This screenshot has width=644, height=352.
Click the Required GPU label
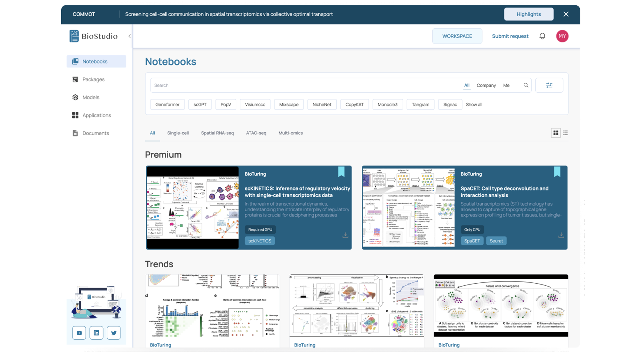[x=260, y=230]
